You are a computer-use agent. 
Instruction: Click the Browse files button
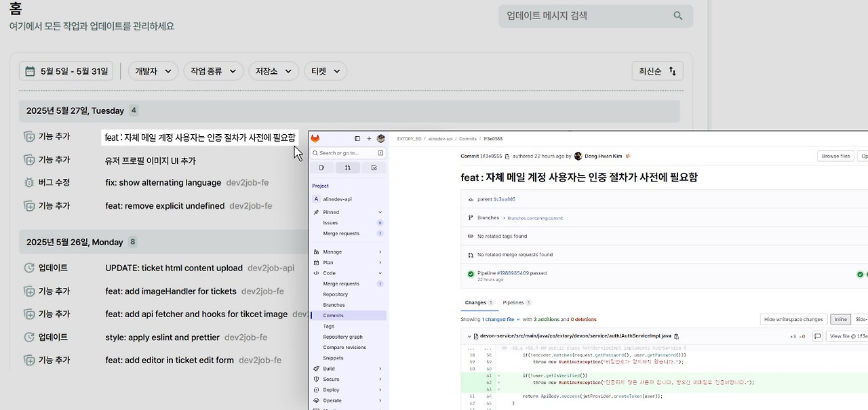[x=835, y=155]
